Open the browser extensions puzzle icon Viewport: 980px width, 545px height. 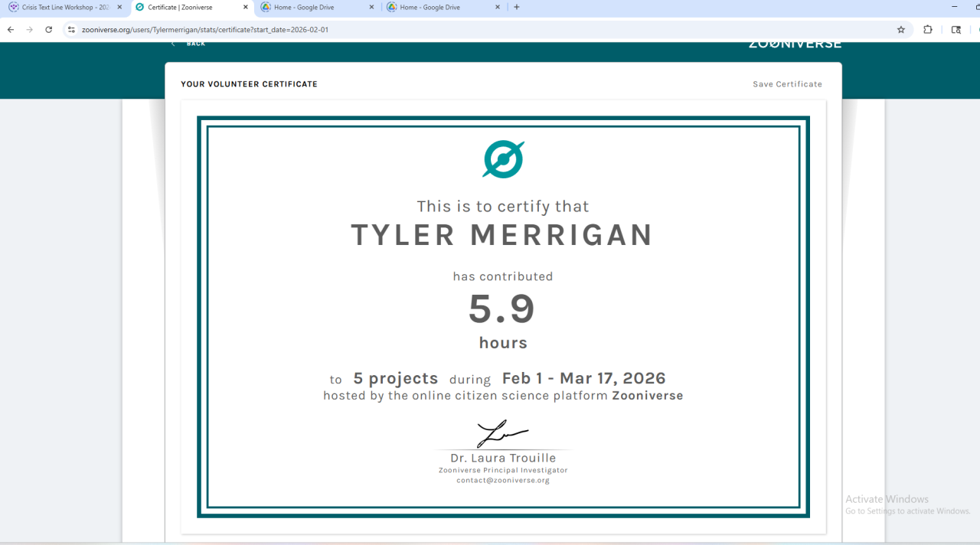(x=928, y=30)
